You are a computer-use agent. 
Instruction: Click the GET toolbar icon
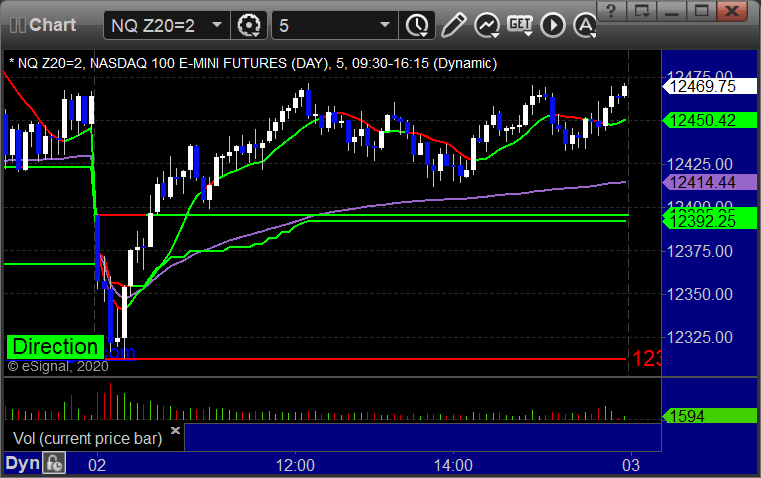click(520, 25)
